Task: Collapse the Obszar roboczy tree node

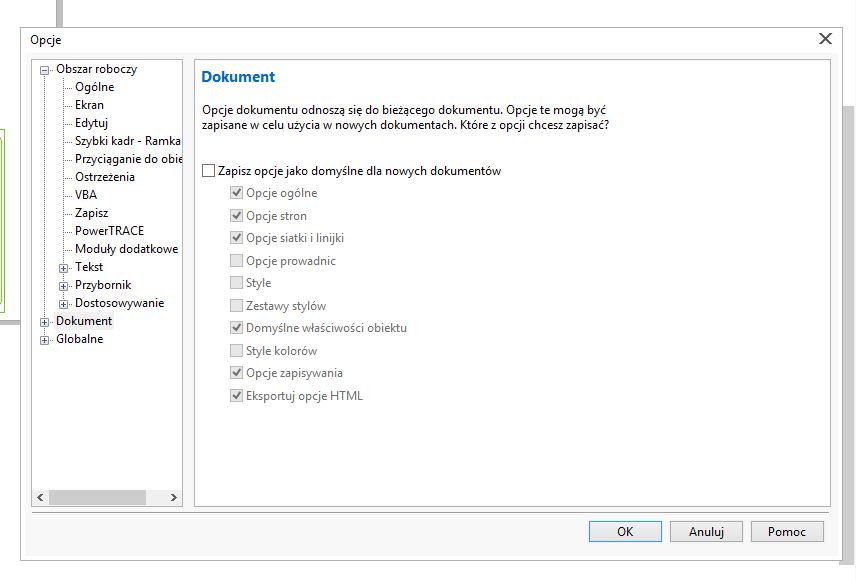Action: point(44,70)
